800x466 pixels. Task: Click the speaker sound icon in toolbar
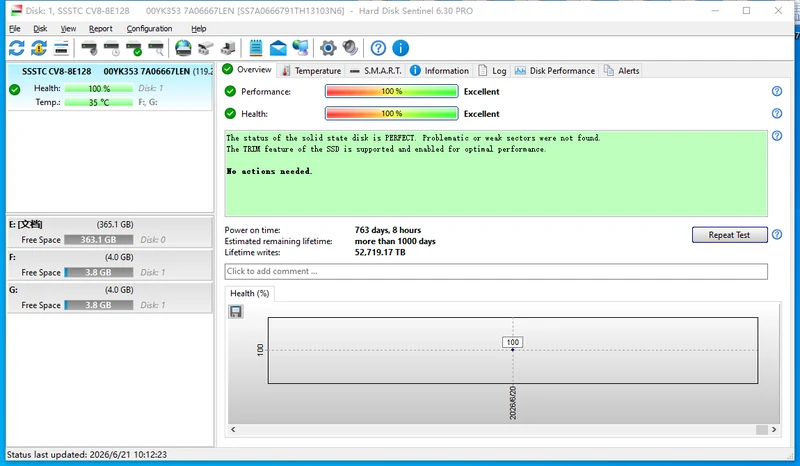[351, 48]
